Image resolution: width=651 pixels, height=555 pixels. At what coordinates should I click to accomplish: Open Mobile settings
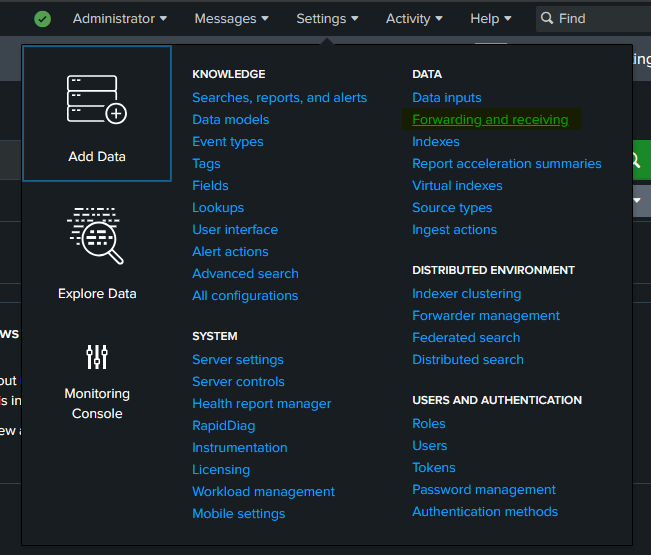(x=239, y=513)
